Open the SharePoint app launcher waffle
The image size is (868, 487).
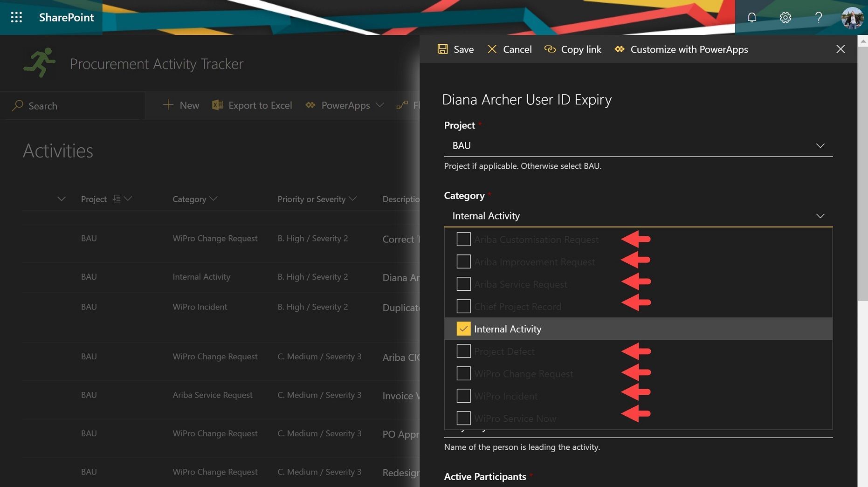click(16, 17)
